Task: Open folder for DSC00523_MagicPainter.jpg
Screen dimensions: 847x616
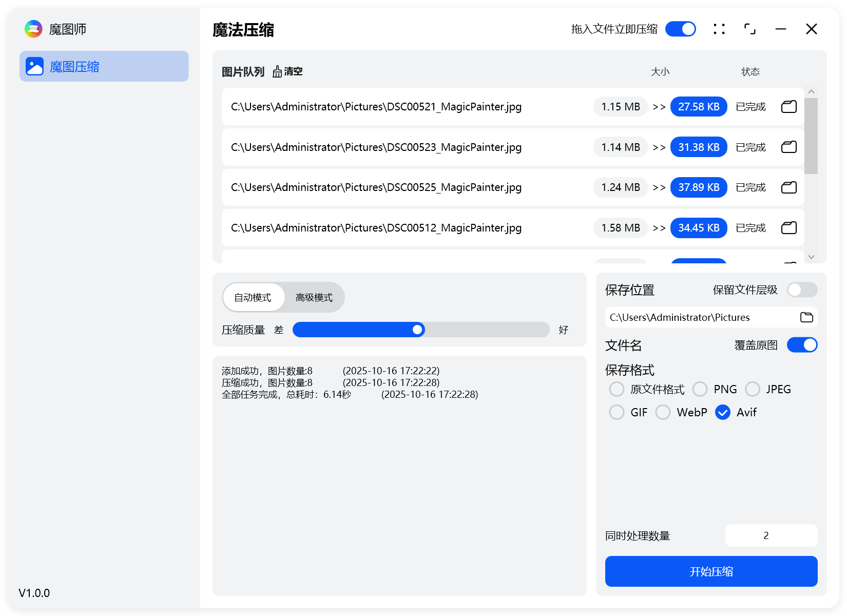Action: point(788,147)
